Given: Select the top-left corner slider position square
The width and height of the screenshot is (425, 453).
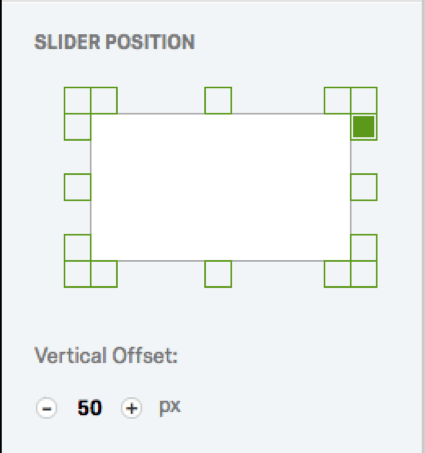Looking at the screenshot, I should click(77, 100).
